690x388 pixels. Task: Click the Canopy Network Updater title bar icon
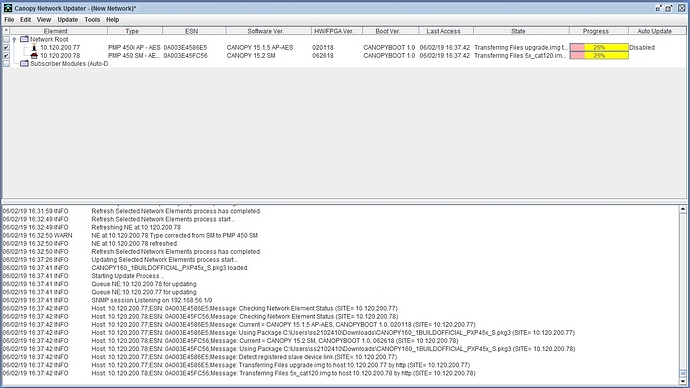click(x=7, y=8)
